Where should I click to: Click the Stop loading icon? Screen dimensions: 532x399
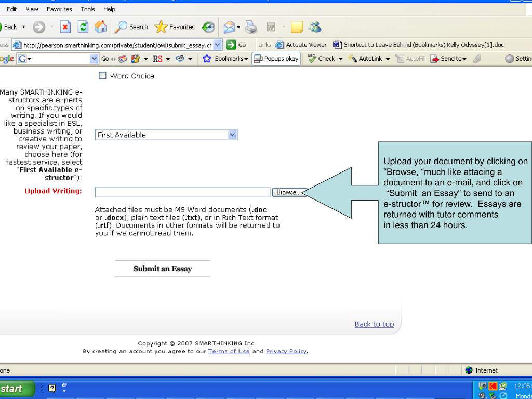click(65, 27)
